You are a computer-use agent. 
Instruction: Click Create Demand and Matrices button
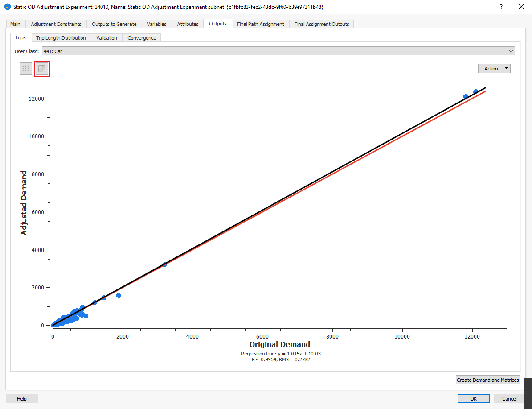point(488,380)
